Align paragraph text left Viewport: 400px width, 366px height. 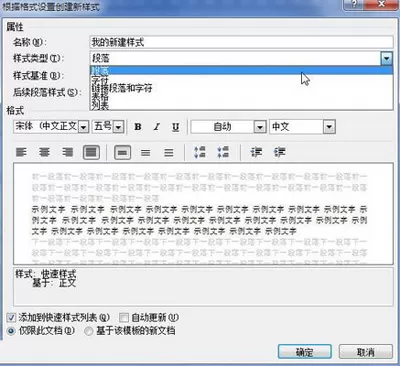point(21,153)
